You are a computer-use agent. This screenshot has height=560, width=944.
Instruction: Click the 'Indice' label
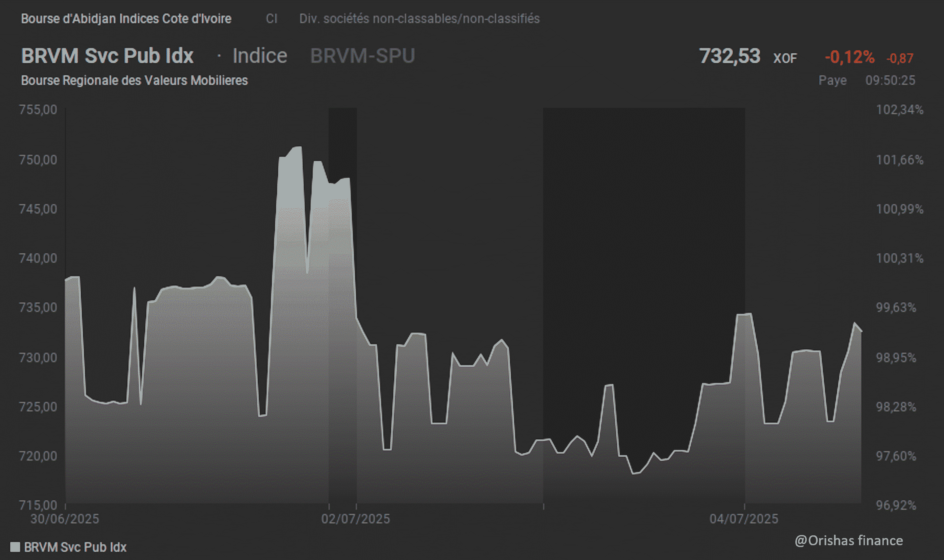260,56
